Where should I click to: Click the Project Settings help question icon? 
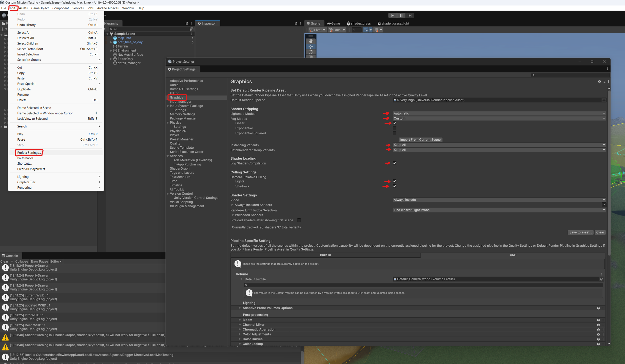(x=599, y=82)
